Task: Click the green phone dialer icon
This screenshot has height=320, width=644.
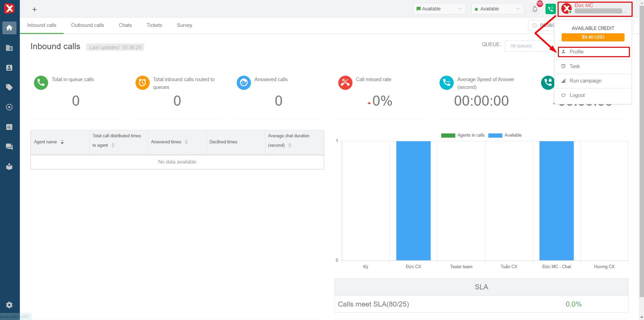Action: pyautogui.click(x=551, y=9)
